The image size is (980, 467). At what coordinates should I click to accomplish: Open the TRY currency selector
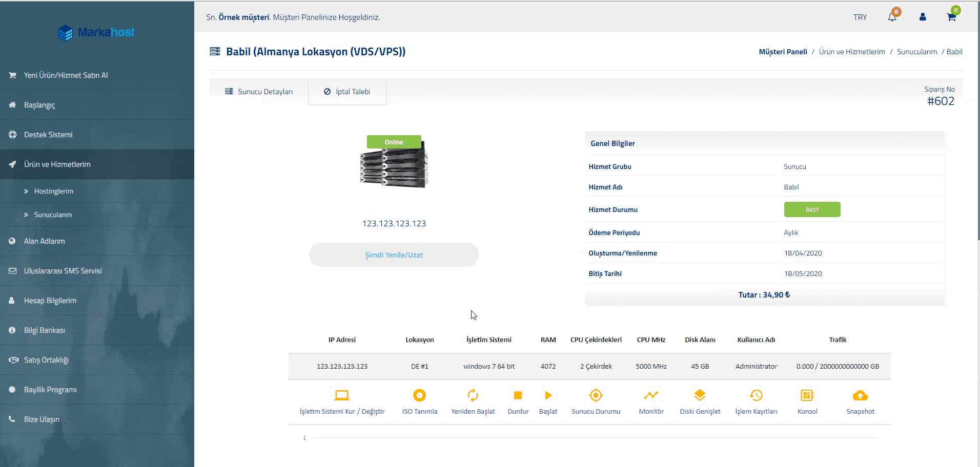(860, 17)
